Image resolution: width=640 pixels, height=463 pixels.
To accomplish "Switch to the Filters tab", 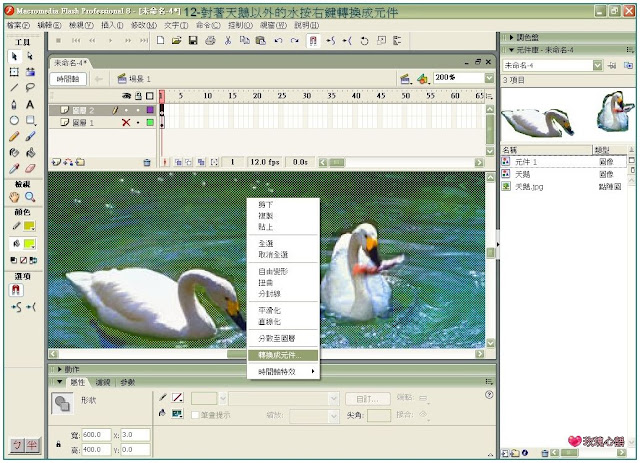I will click(x=103, y=383).
